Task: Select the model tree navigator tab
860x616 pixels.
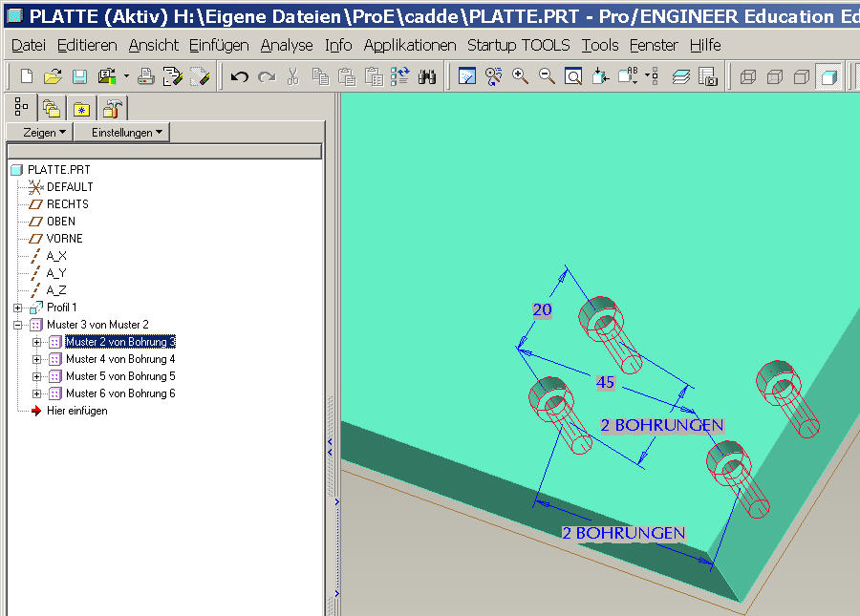Action: coord(21,107)
